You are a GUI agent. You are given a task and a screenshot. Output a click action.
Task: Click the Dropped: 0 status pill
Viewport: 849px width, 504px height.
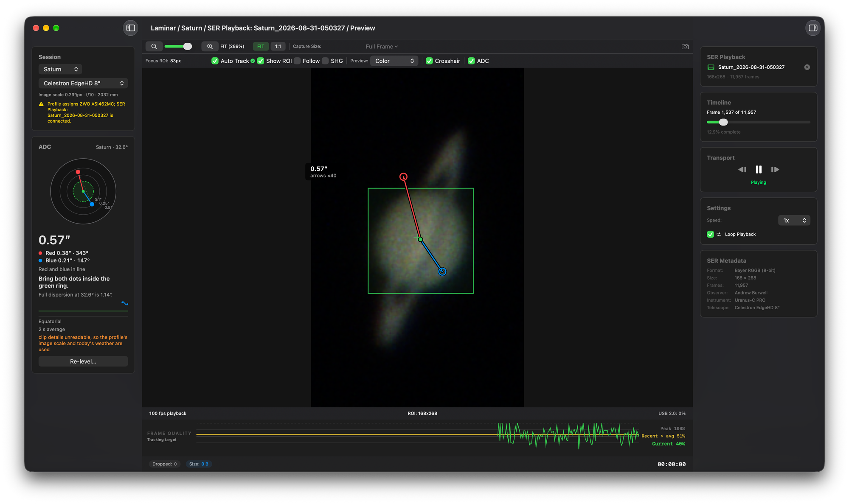165,464
